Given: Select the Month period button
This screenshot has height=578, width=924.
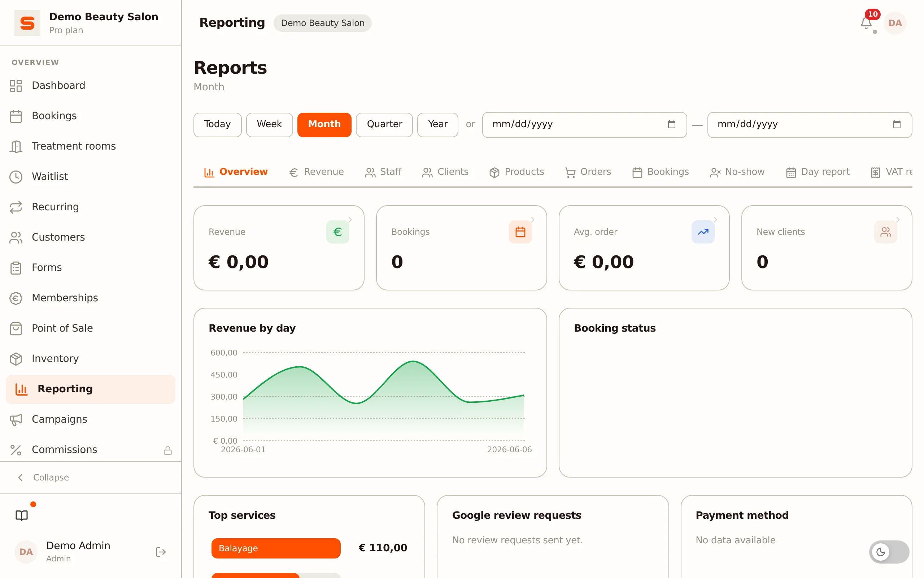Looking at the screenshot, I should tap(324, 125).
